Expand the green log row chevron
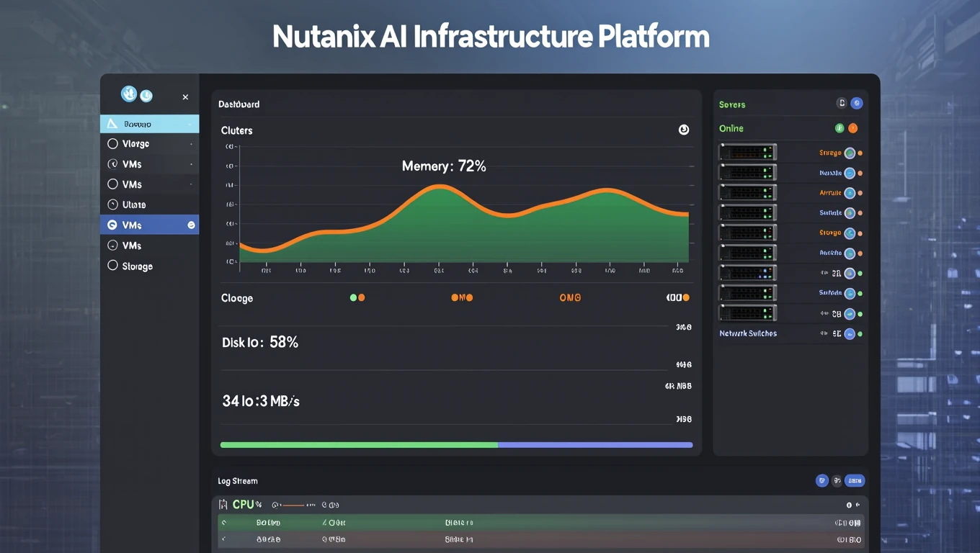The image size is (980, 553). click(224, 523)
